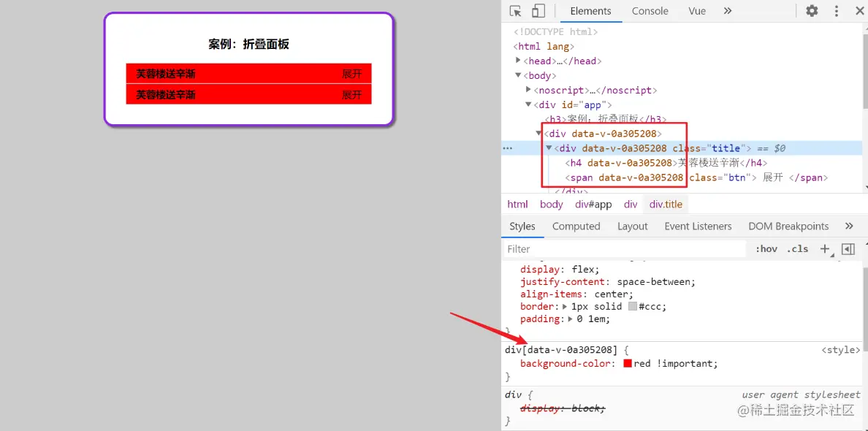This screenshot has height=431, width=868.
Task: Open the #ccc border color swatch
Action: (633, 306)
